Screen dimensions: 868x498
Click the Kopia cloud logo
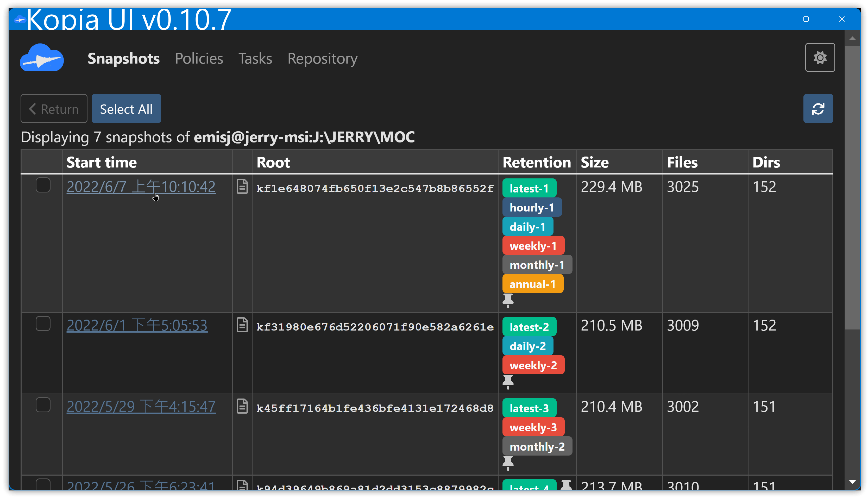(x=42, y=58)
